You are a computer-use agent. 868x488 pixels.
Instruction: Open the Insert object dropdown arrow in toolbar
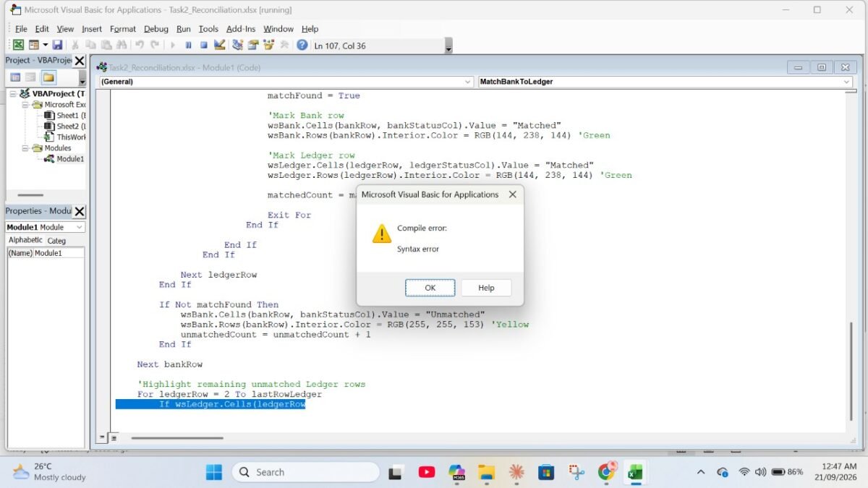(x=45, y=45)
